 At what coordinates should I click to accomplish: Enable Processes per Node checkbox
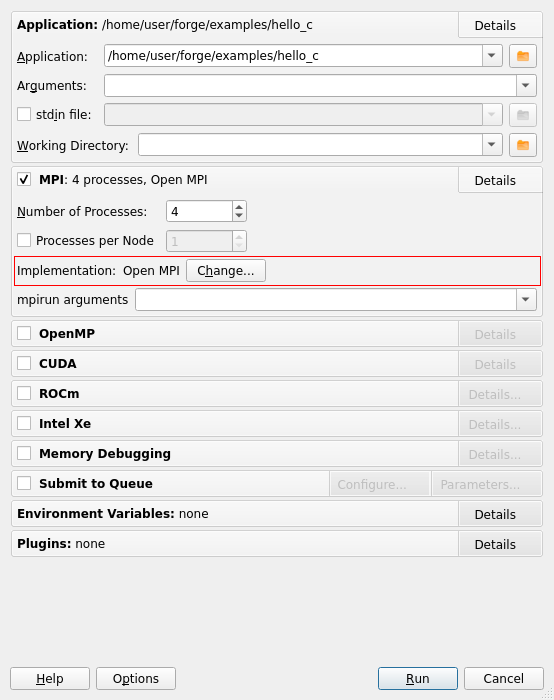pos(24,241)
